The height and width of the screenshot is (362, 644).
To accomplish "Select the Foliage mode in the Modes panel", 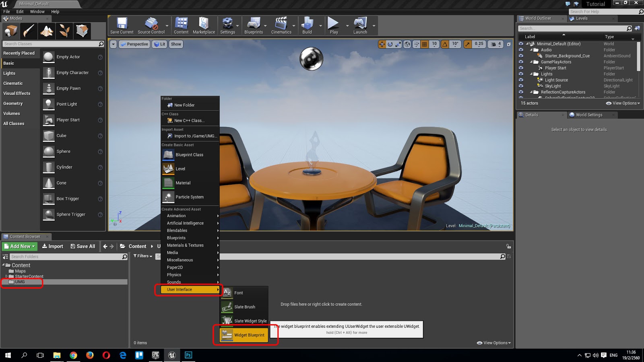I will 64,31.
